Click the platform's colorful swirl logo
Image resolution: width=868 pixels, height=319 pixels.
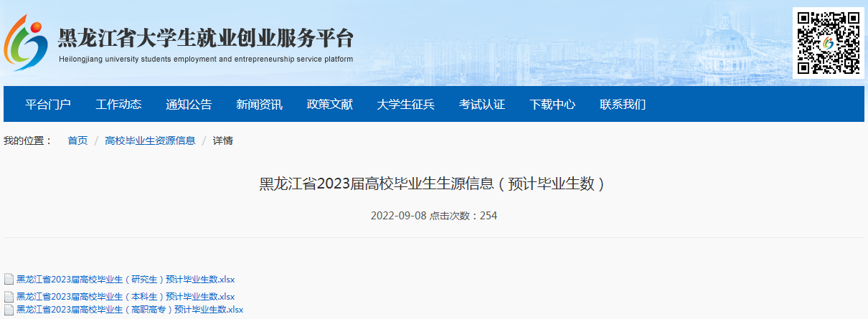[x=27, y=42]
